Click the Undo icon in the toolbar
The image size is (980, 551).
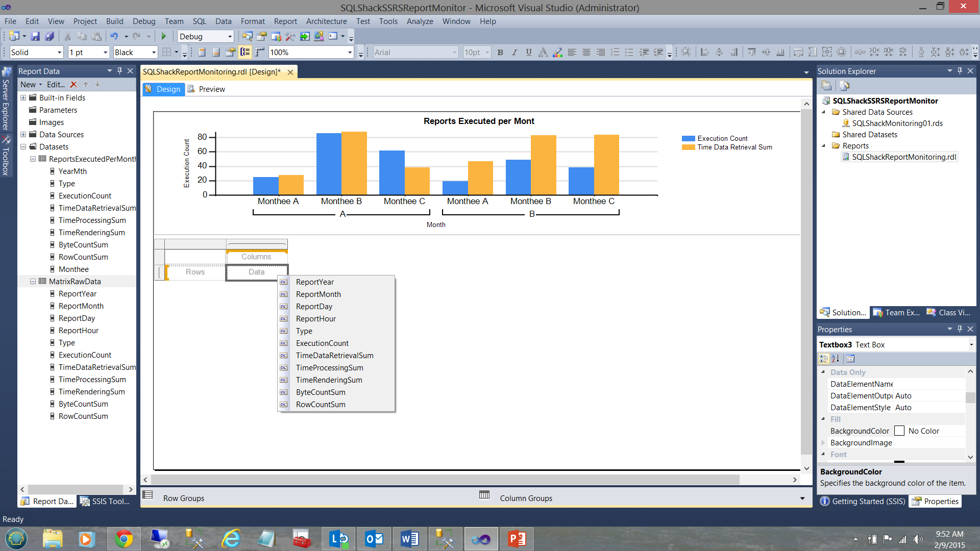114,36
